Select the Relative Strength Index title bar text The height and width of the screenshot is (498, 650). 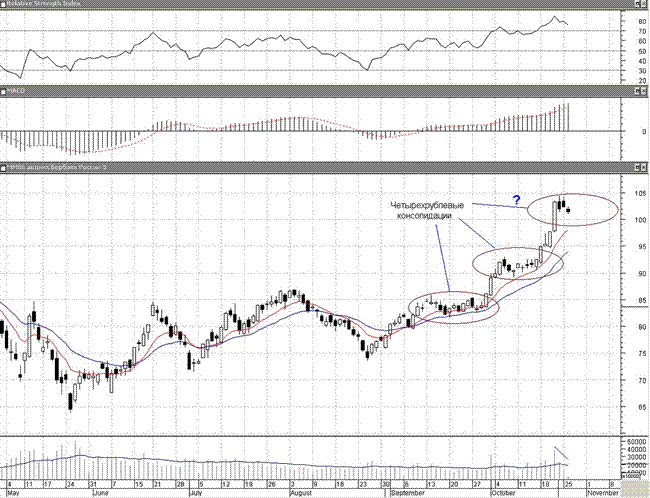44,4
